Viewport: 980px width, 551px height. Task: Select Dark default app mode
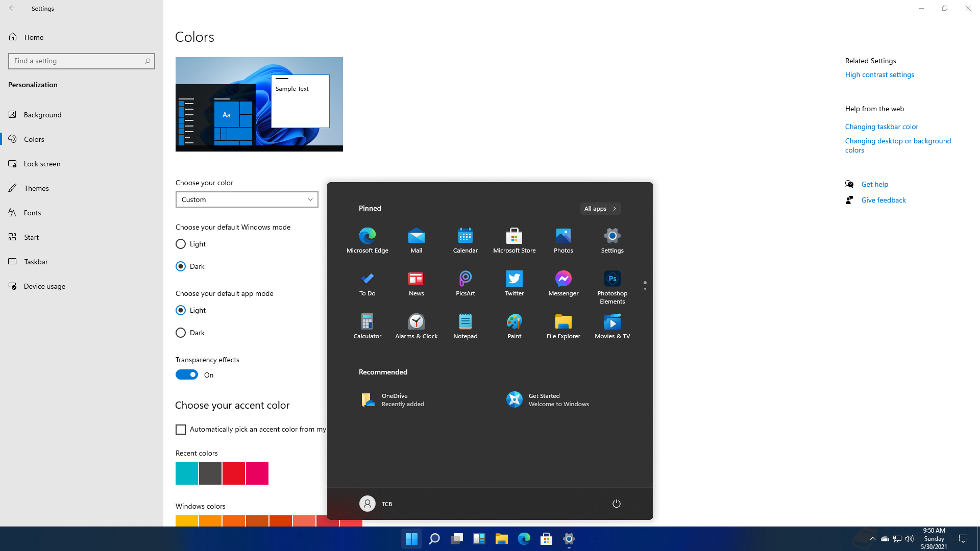(x=190, y=333)
